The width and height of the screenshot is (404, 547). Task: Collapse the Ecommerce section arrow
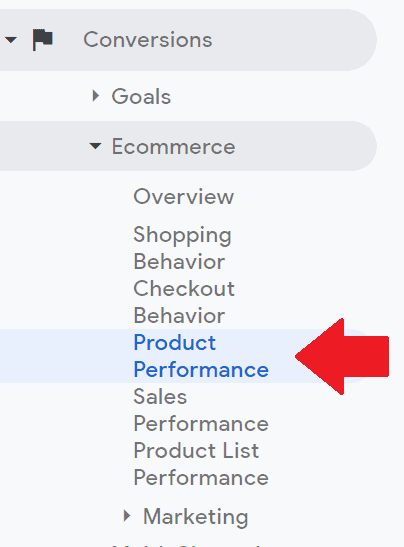(95, 146)
